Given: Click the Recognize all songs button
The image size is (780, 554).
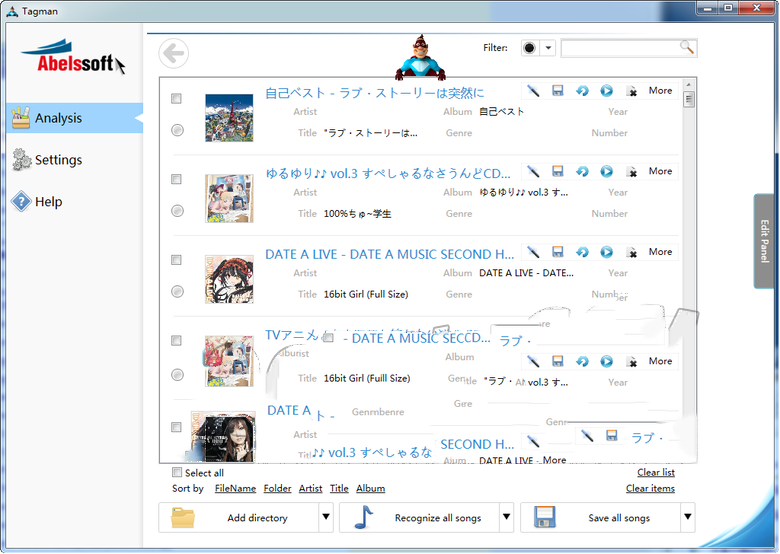Looking at the screenshot, I should (419, 517).
